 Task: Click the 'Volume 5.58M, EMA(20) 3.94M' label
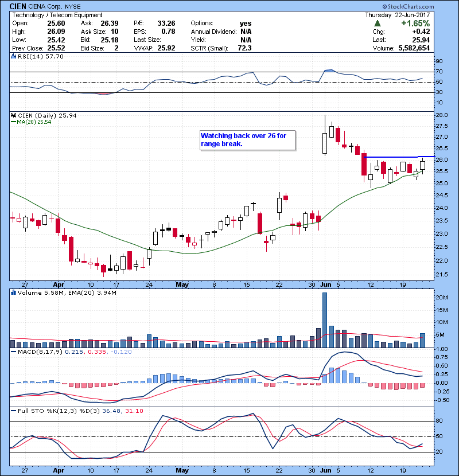coord(67,292)
